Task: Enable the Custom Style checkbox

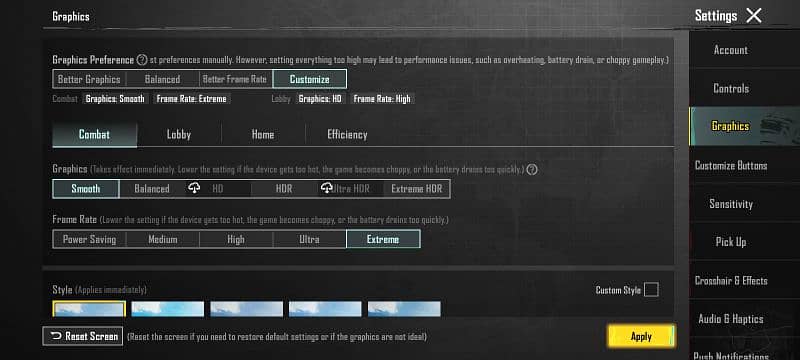Action: pyautogui.click(x=651, y=290)
